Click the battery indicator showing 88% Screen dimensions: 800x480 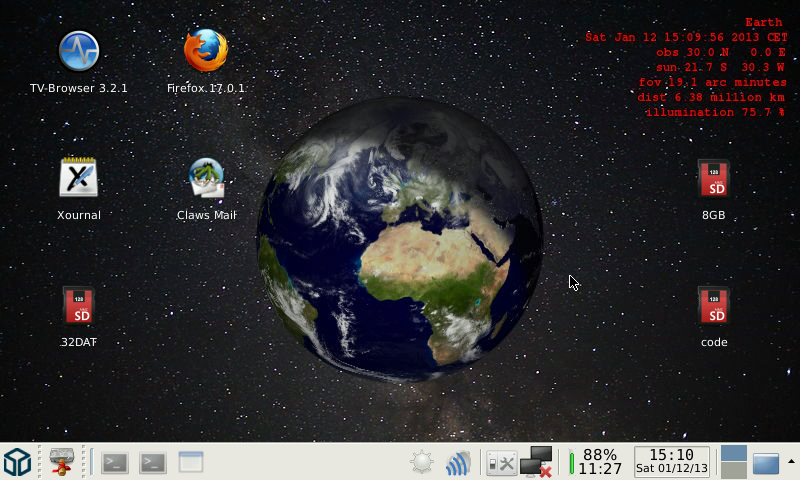[x=597, y=462]
